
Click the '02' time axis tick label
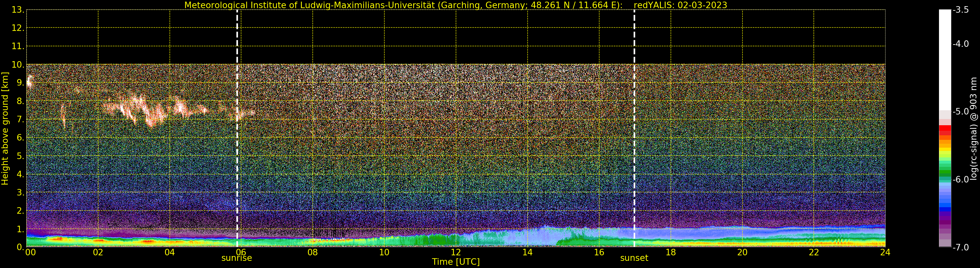98,252
